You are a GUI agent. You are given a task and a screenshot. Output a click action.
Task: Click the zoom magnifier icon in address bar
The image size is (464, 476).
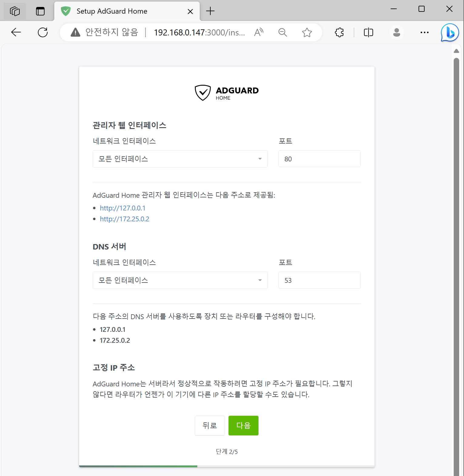point(283,32)
